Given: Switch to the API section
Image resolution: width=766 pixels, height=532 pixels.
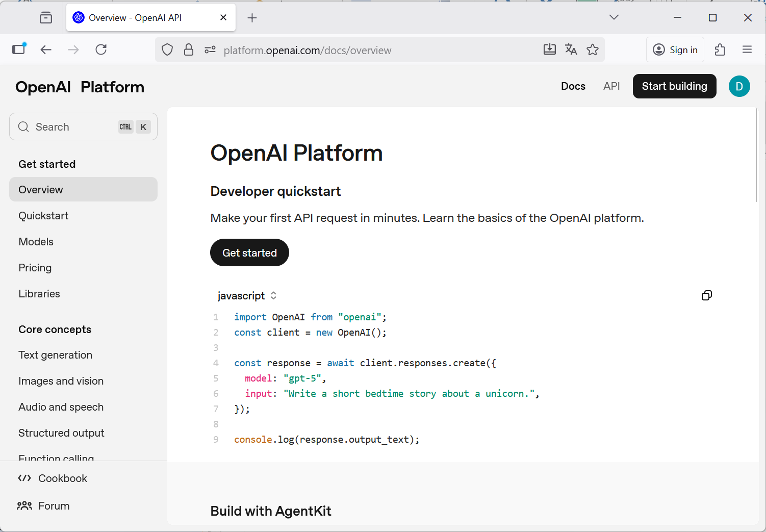Looking at the screenshot, I should coord(611,86).
